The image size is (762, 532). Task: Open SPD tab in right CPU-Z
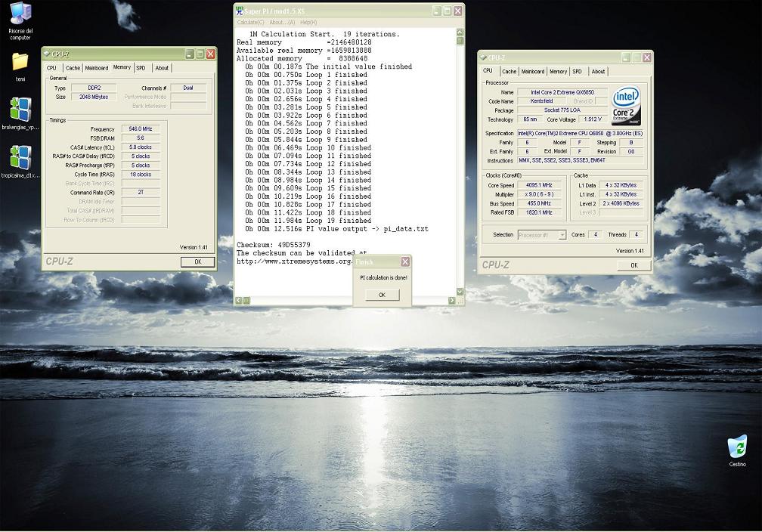tap(578, 72)
